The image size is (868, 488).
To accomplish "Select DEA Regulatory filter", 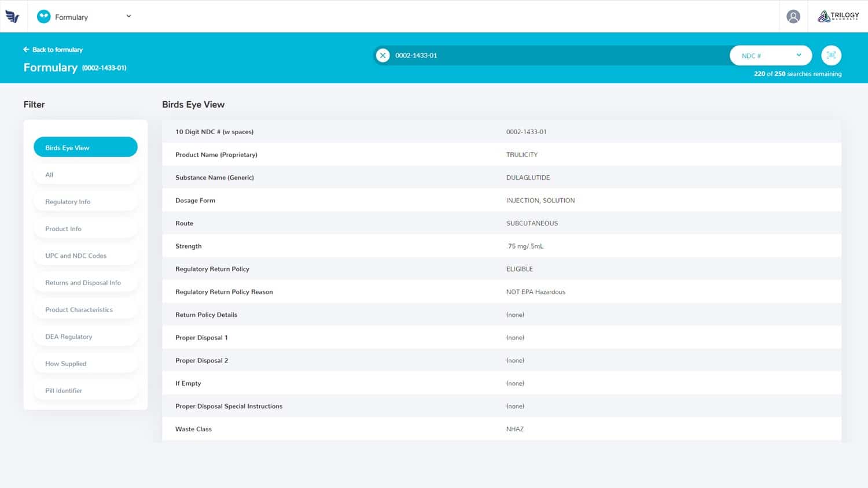I will pyautogui.click(x=86, y=337).
